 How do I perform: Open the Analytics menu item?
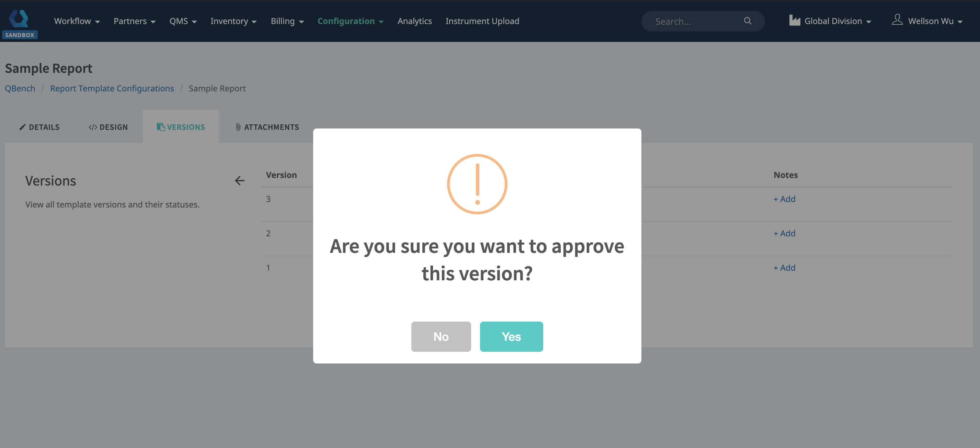(414, 21)
